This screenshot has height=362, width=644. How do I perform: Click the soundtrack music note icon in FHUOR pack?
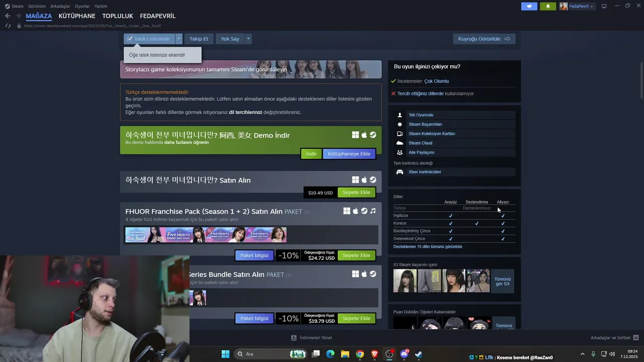pos(373,211)
